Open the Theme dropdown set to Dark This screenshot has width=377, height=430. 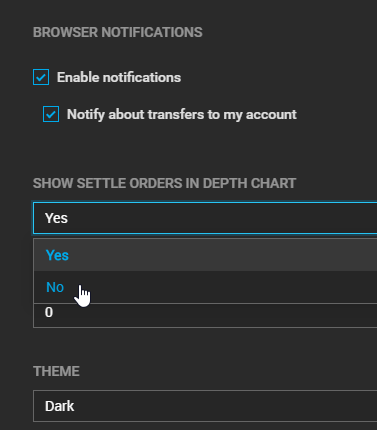coord(205,406)
